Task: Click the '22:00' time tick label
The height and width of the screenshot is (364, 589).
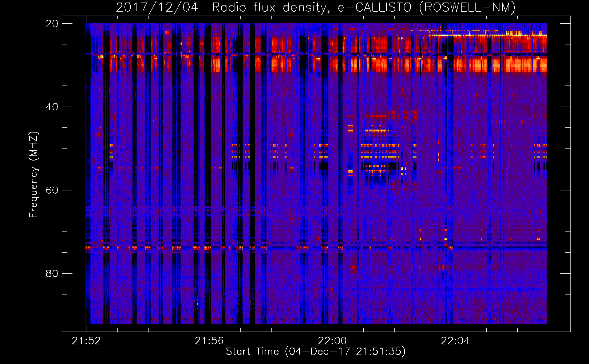Action: pyautogui.click(x=332, y=341)
